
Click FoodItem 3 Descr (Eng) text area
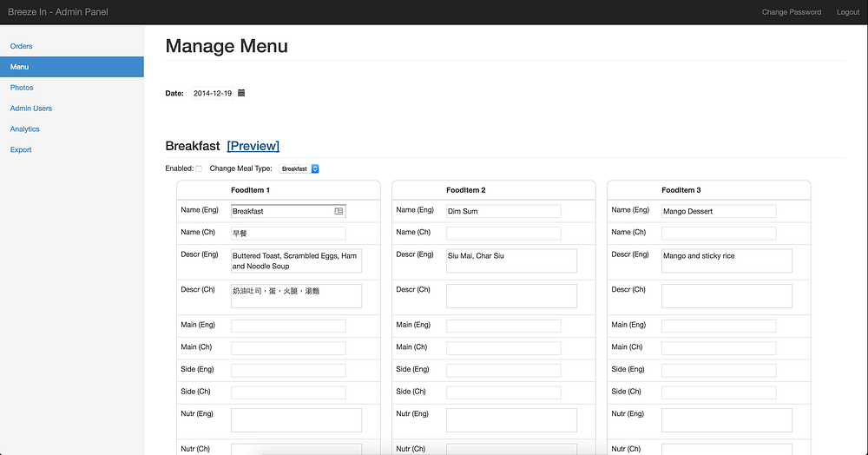[x=727, y=260]
